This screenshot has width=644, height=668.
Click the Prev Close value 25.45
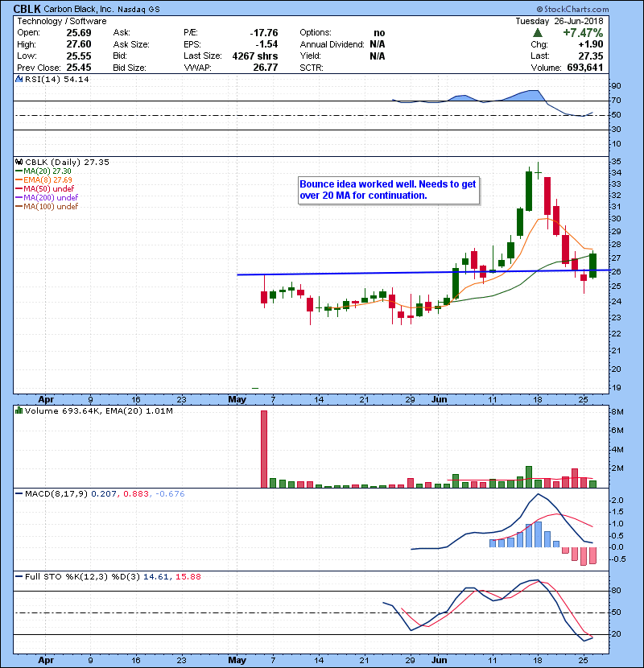point(79,68)
